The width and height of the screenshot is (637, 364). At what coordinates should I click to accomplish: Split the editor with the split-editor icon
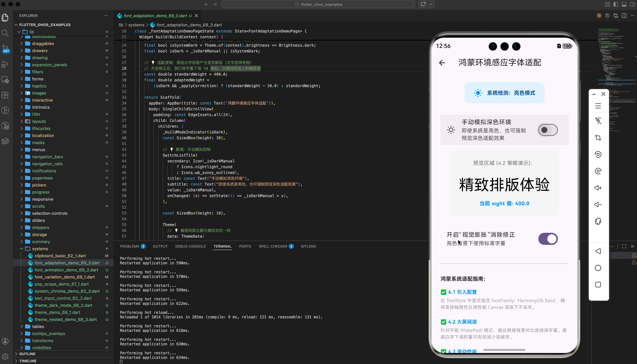624,15
